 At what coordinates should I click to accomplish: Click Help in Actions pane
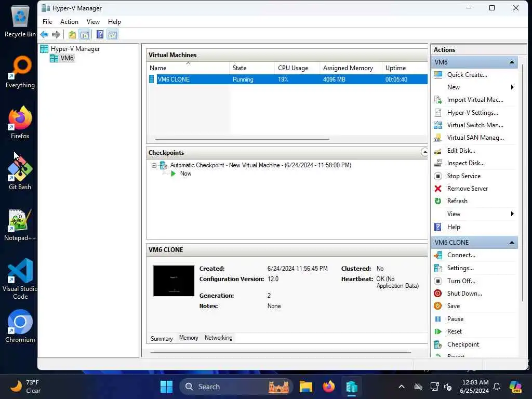(x=454, y=227)
